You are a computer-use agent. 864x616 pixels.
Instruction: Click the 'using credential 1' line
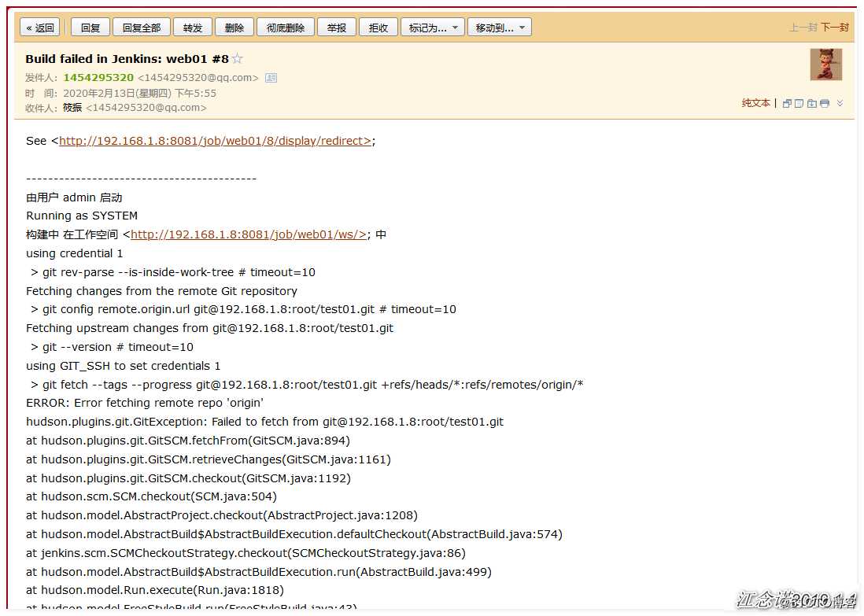[x=75, y=253]
